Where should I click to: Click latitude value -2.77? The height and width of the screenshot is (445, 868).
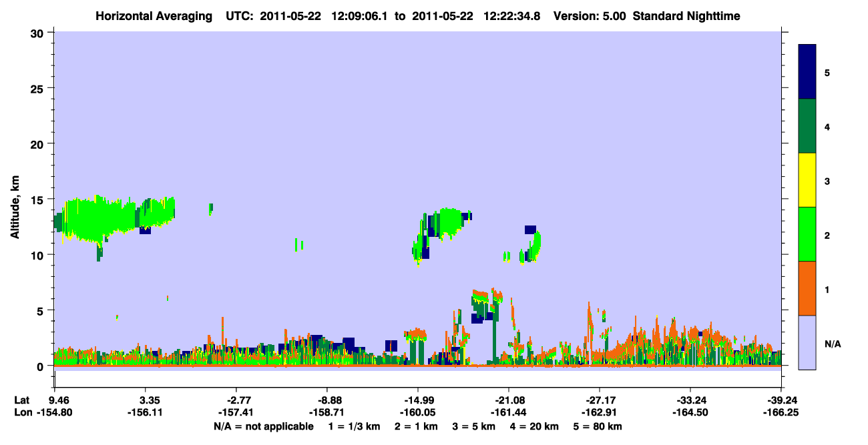point(239,400)
